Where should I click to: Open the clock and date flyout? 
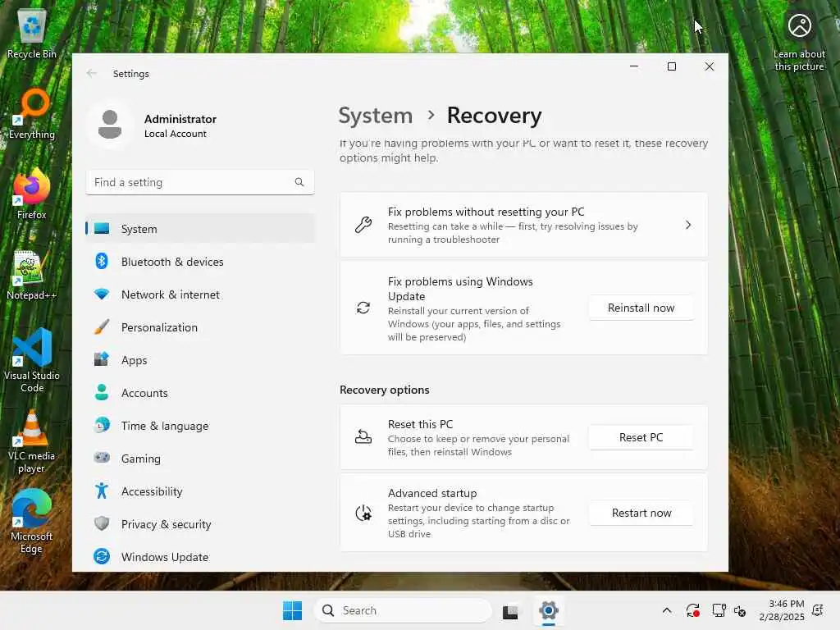click(782, 610)
